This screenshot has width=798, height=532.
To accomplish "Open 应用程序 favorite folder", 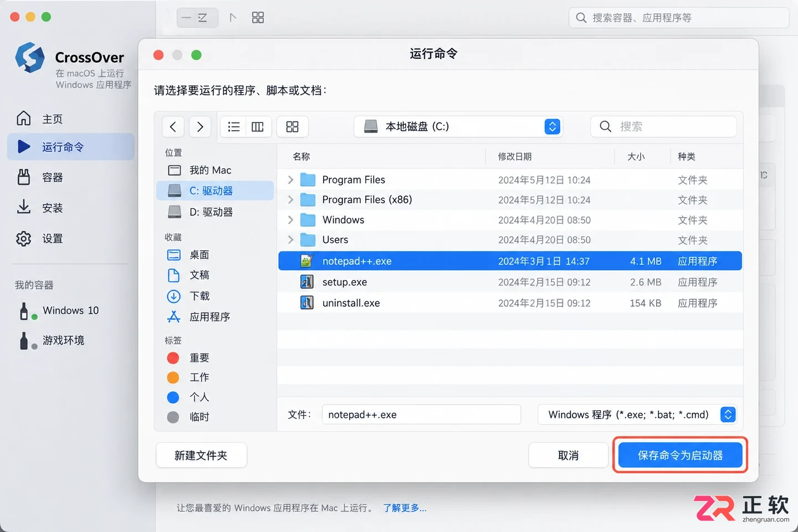I will [x=215, y=317].
